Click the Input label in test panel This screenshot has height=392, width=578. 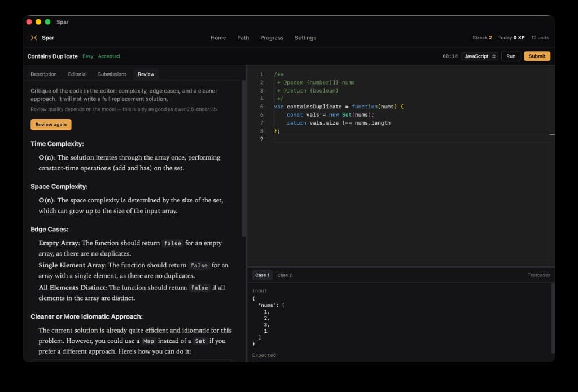(259, 290)
